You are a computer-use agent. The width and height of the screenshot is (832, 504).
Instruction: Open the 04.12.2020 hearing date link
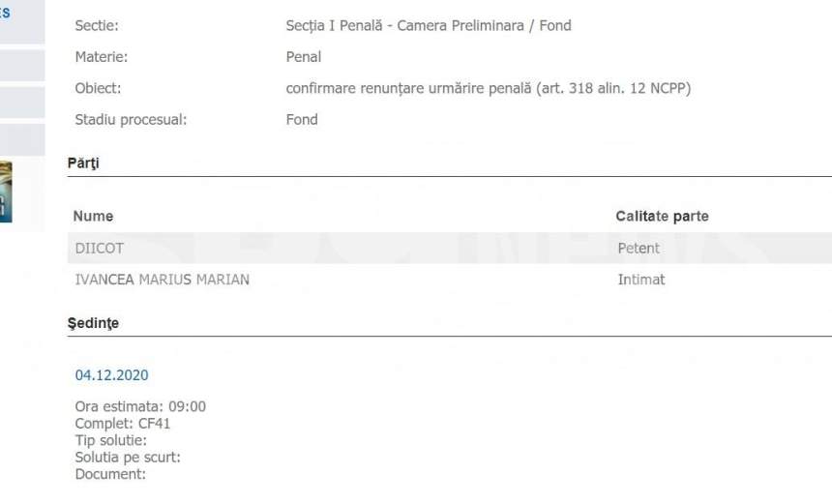pos(112,374)
